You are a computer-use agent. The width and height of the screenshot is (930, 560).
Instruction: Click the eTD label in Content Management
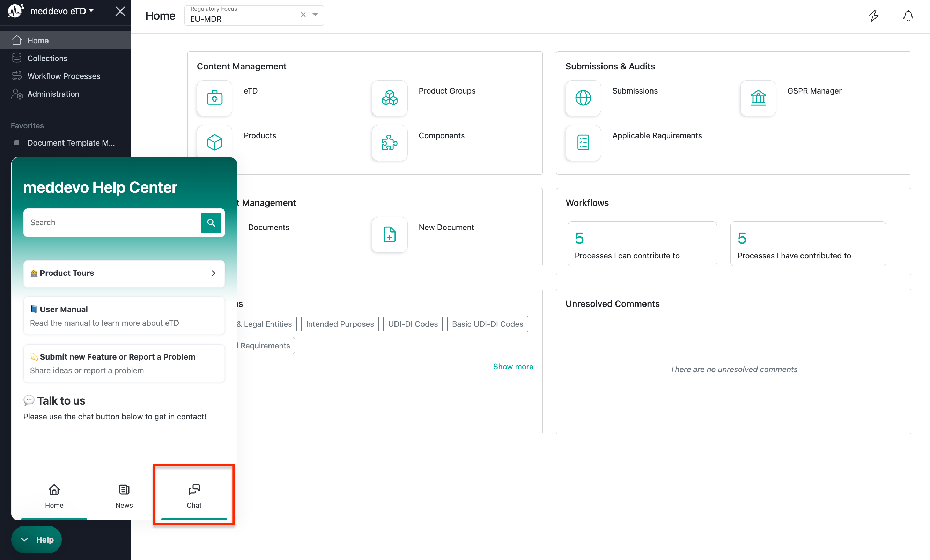(x=251, y=90)
